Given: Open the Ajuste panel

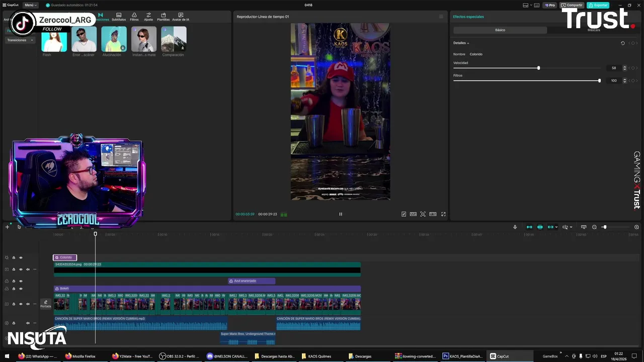Looking at the screenshot, I should tap(148, 17).
